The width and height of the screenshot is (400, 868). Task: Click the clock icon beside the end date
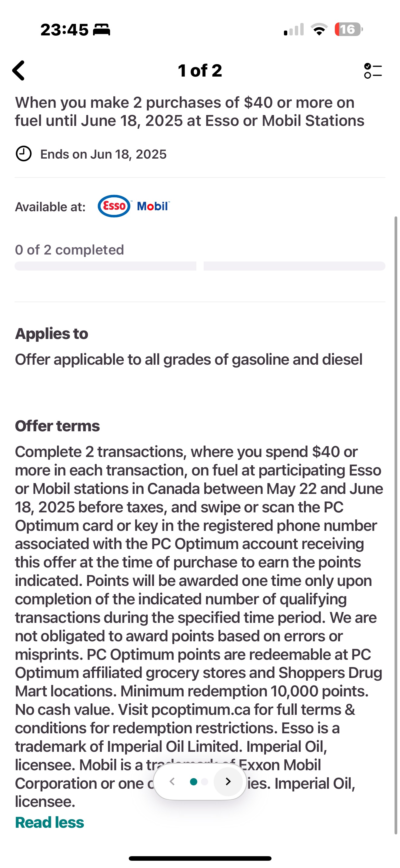point(24,154)
